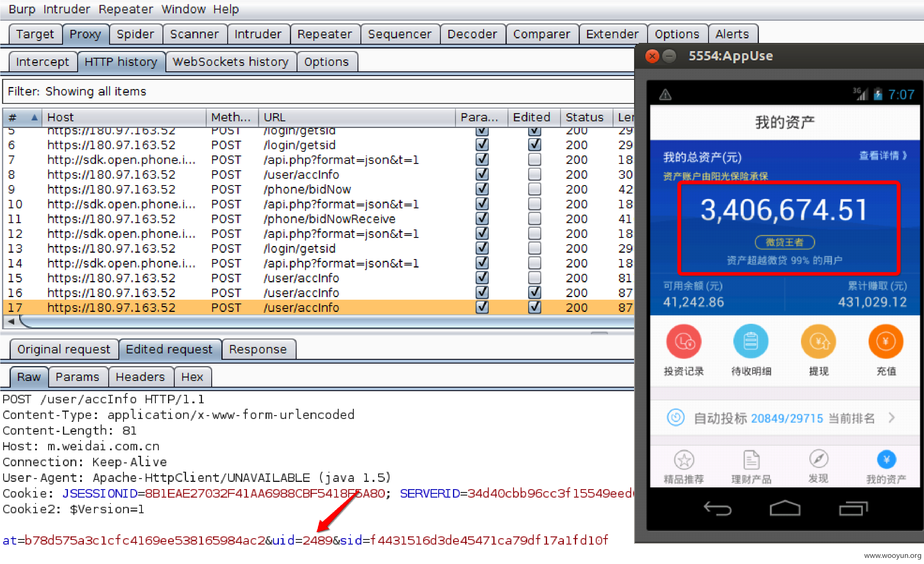Click the JSESSIONID cookie value

pos(265,493)
